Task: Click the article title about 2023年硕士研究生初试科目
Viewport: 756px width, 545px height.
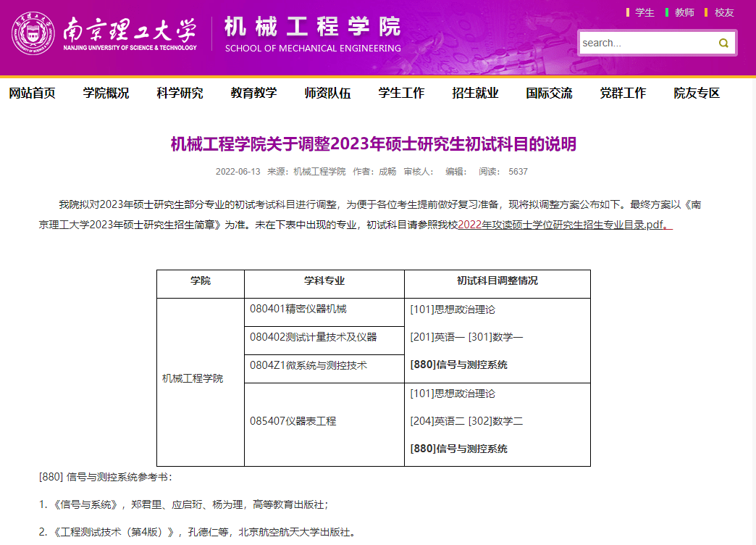Action: [373, 143]
